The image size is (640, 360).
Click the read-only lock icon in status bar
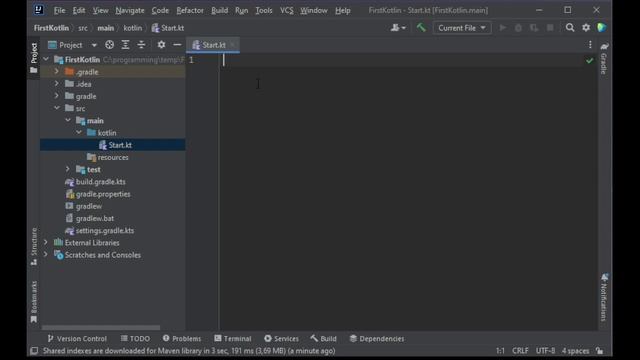[599, 351]
